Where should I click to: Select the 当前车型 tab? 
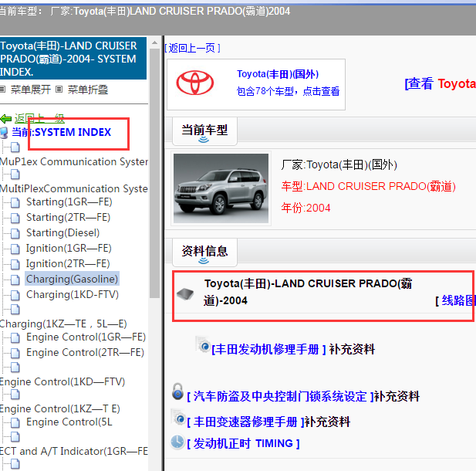(x=204, y=130)
